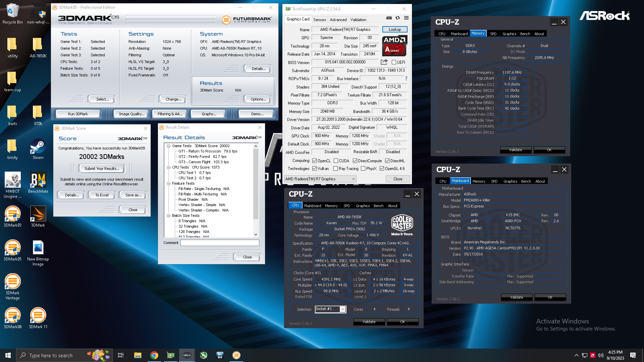The image size is (644, 362).
Task: Click taskbar Task View icon
Action: pyautogui.click(x=121, y=355)
